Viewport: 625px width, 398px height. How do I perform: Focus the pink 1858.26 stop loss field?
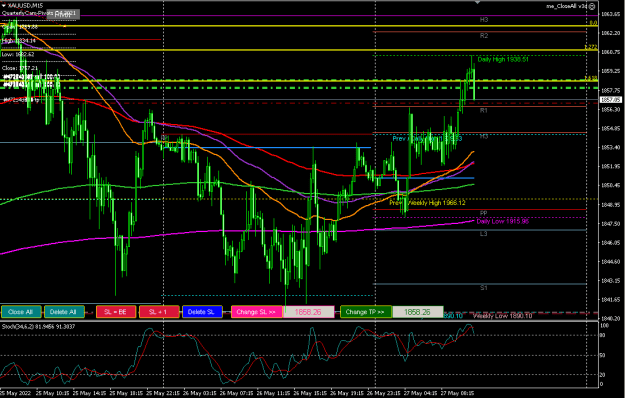pos(309,312)
